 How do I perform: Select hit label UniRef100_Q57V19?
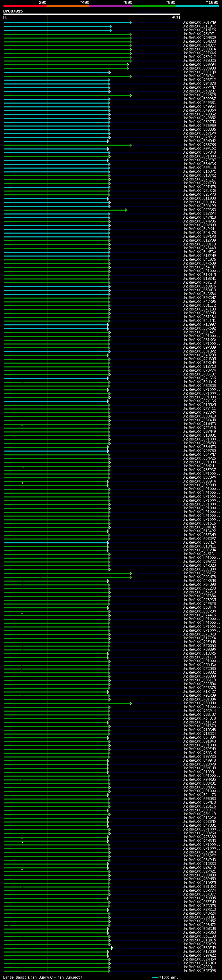pyautogui.click(x=199, y=592)
